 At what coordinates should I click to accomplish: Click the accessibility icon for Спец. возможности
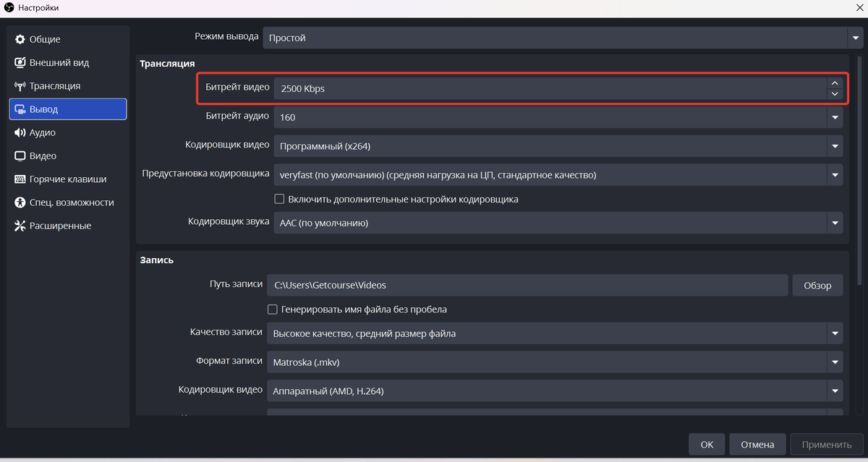coord(20,202)
